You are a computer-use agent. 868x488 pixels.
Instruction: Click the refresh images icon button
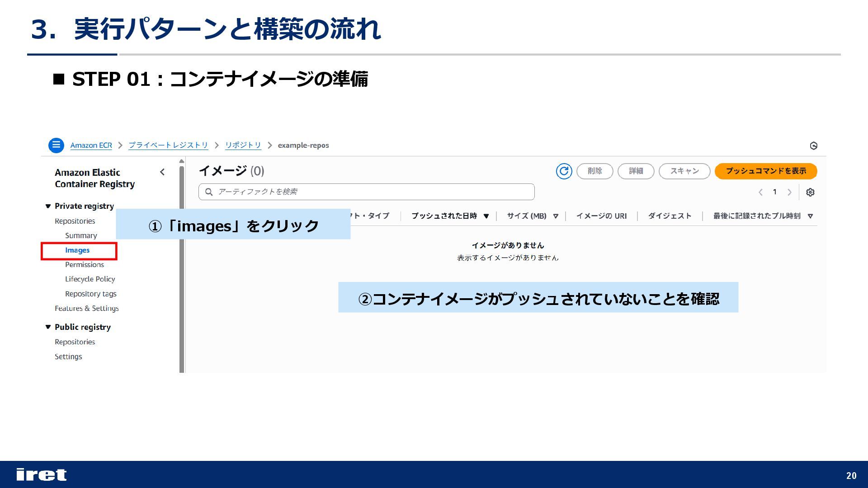(x=564, y=171)
